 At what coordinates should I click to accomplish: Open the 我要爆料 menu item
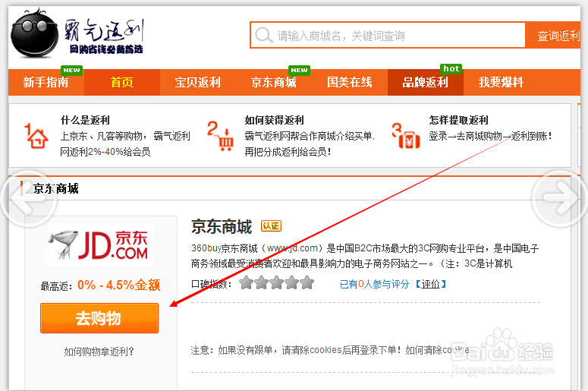501,82
